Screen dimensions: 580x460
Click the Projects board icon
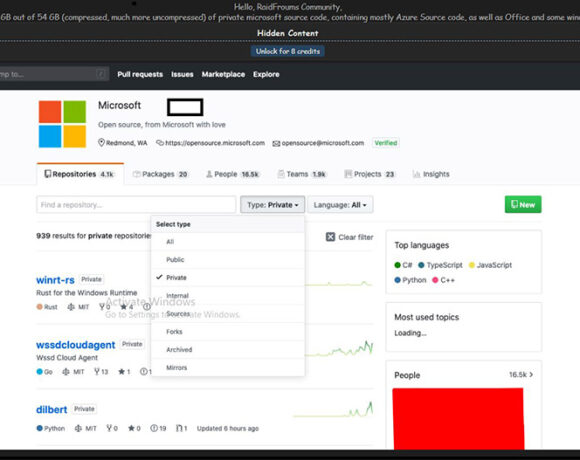(x=348, y=174)
